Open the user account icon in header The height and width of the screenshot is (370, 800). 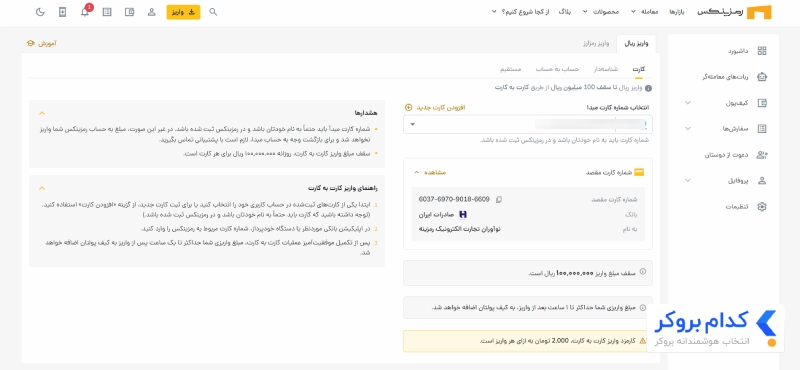click(x=152, y=12)
